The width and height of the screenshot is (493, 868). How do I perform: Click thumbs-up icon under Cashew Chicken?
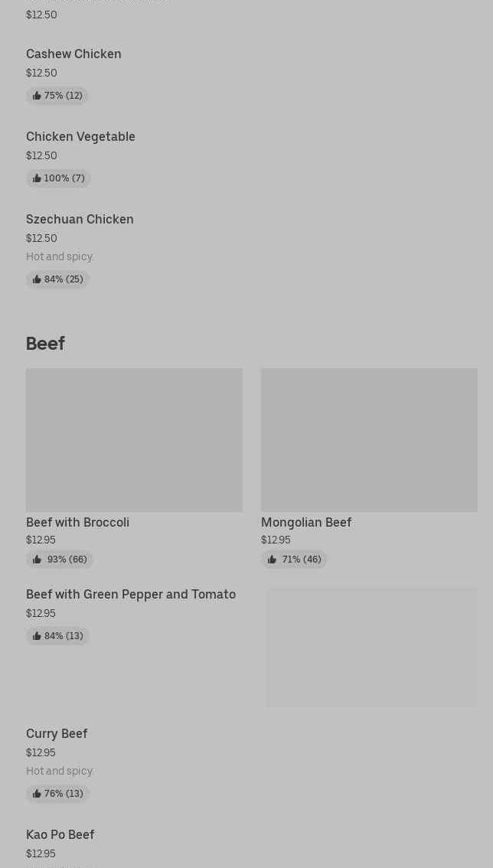coord(37,96)
